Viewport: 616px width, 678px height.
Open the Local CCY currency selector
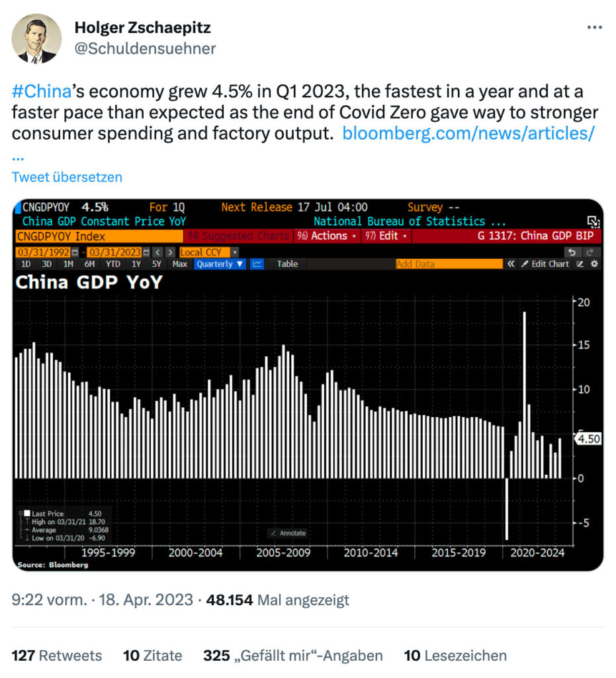pos(209,252)
